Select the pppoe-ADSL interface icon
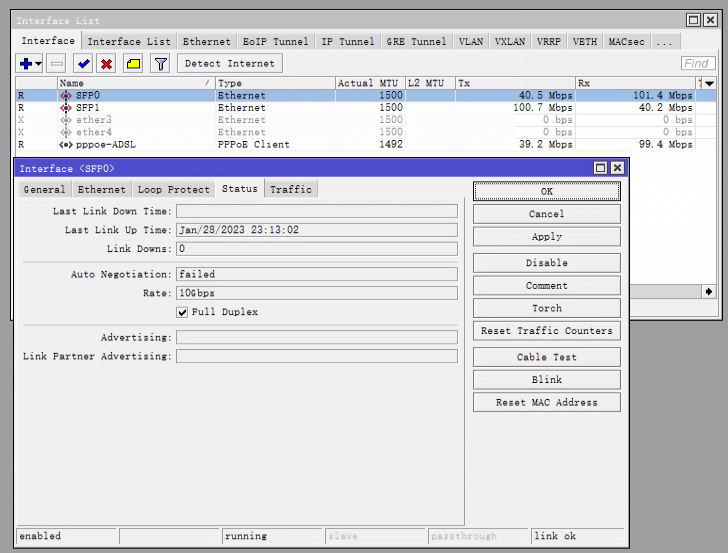Image resolution: width=728 pixels, height=553 pixels. 66,144
